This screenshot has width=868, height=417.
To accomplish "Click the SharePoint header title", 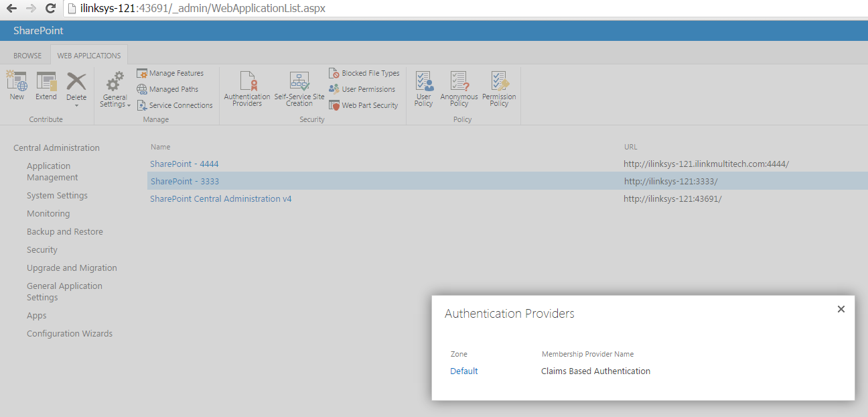I will [38, 31].
